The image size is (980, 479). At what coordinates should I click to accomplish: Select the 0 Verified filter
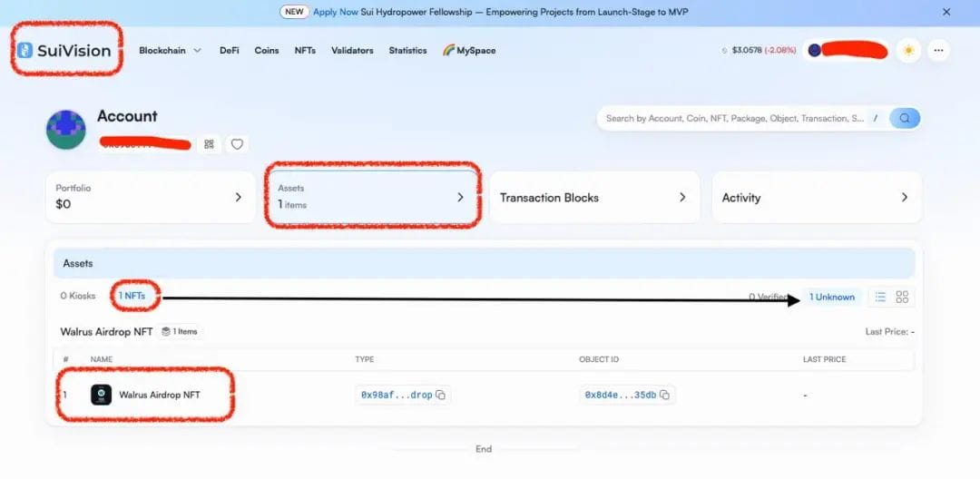(x=768, y=298)
